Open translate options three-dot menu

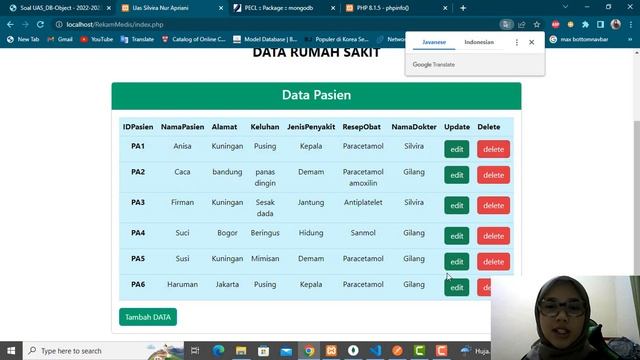(517, 42)
